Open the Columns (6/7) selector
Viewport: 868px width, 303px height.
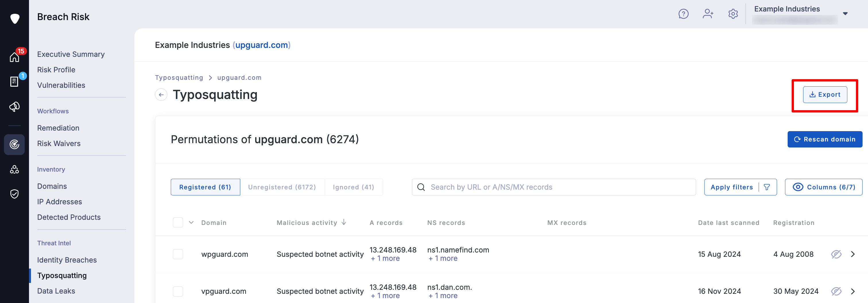point(824,187)
